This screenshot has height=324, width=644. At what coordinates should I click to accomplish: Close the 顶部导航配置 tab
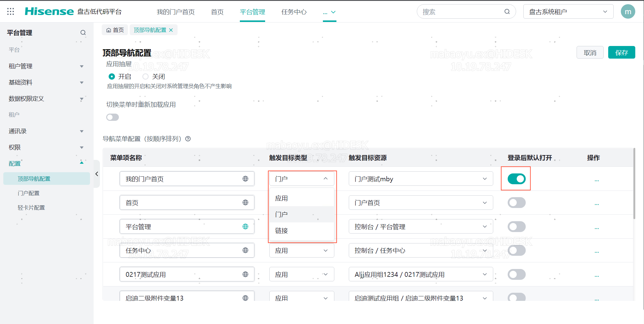click(171, 30)
